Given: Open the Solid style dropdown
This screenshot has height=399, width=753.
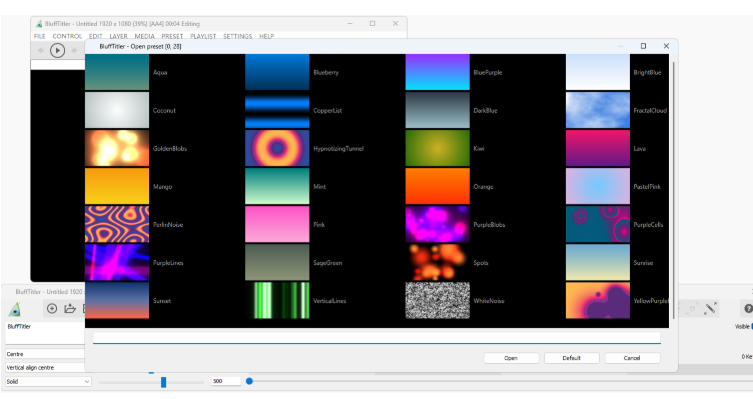Looking at the screenshot, I should 48,381.
